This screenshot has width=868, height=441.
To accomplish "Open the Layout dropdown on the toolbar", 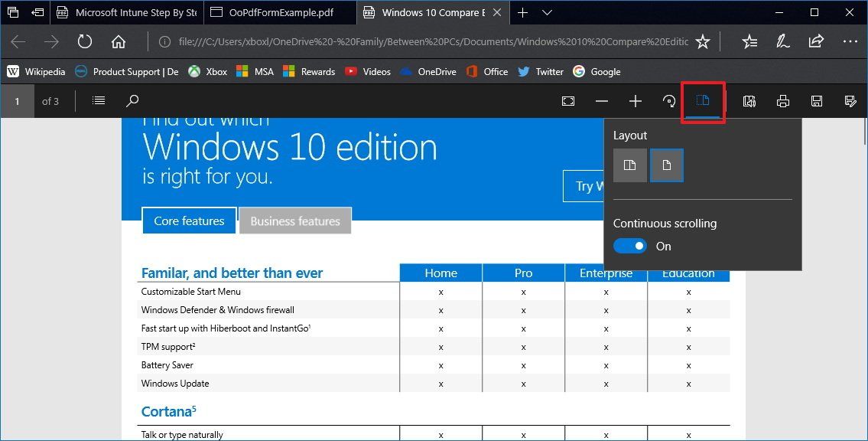I will pyautogui.click(x=702, y=100).
